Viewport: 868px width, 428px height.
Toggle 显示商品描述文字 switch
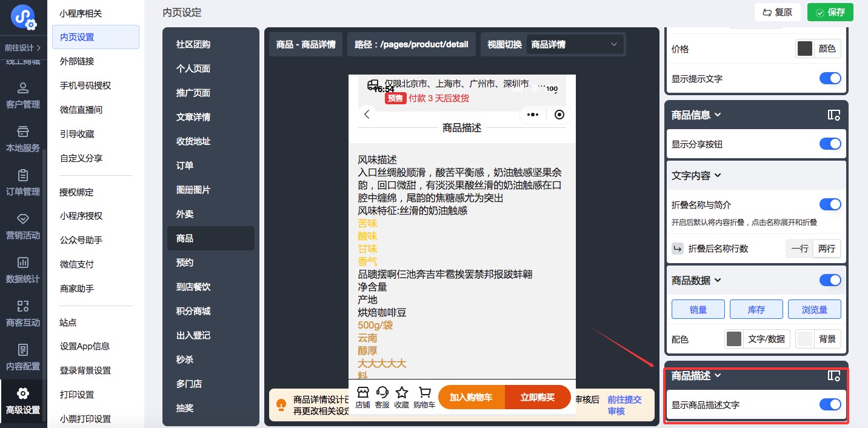coord(830,404)
